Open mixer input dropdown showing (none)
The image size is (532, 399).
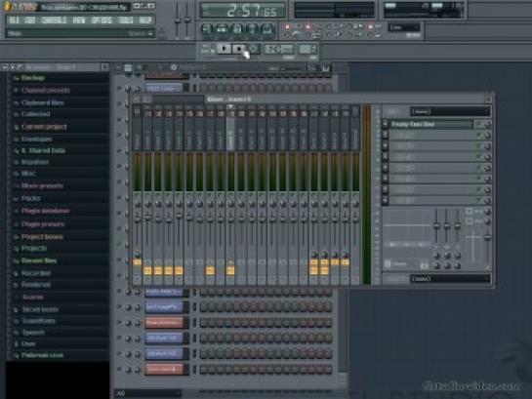(x=450, y=111)
